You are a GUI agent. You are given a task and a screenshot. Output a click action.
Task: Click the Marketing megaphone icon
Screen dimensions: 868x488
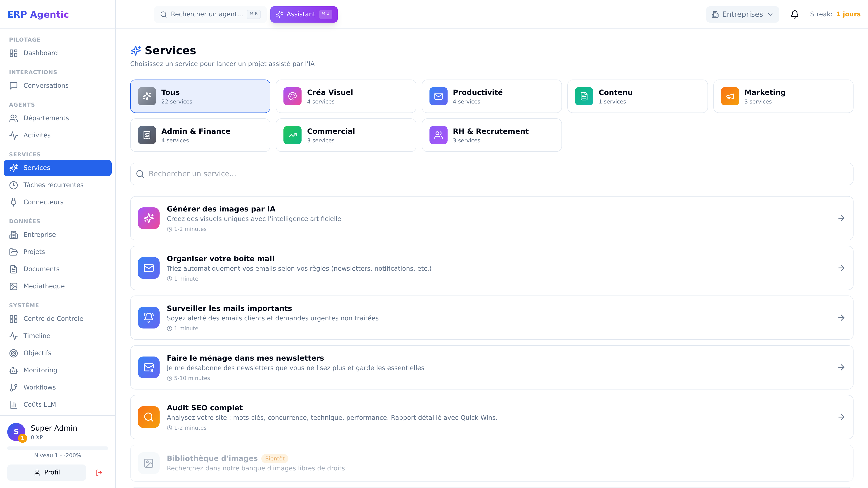tap(730, 96)
